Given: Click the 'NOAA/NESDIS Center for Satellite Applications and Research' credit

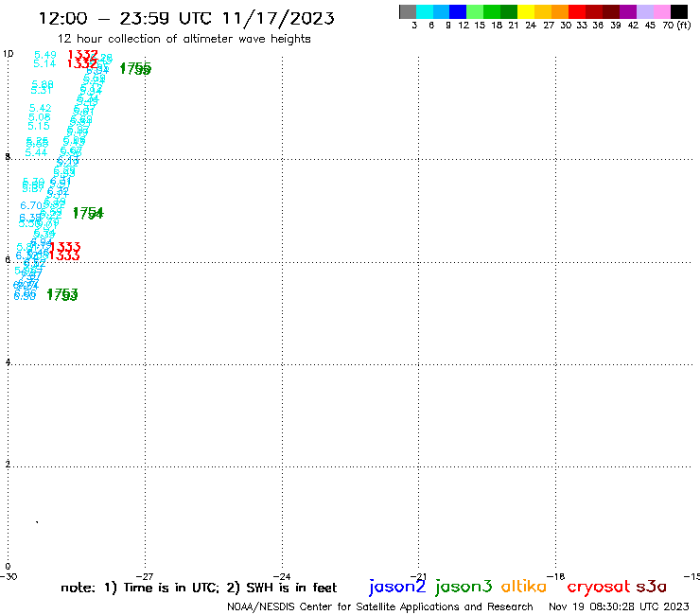Looking at the screenshot, I should (380, 606).
